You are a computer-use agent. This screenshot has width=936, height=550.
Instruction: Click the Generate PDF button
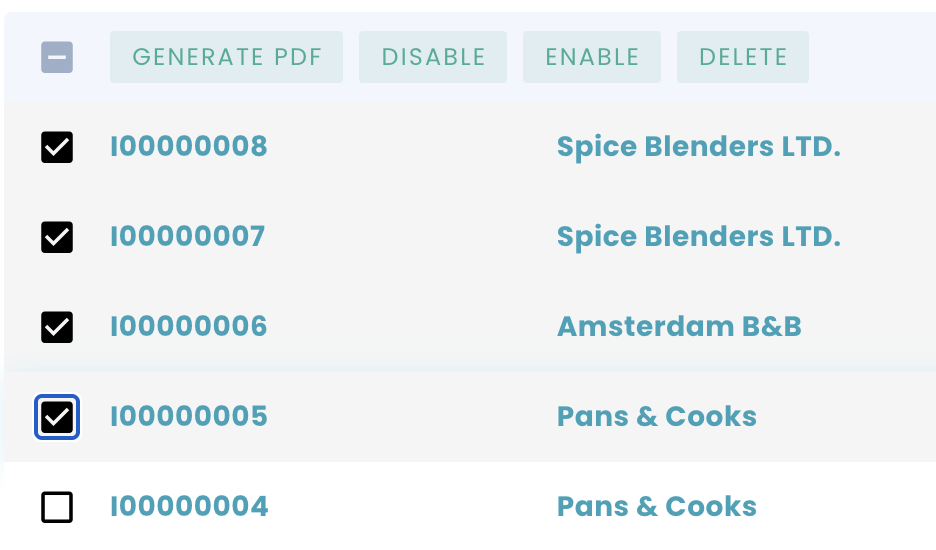[226, 57]
